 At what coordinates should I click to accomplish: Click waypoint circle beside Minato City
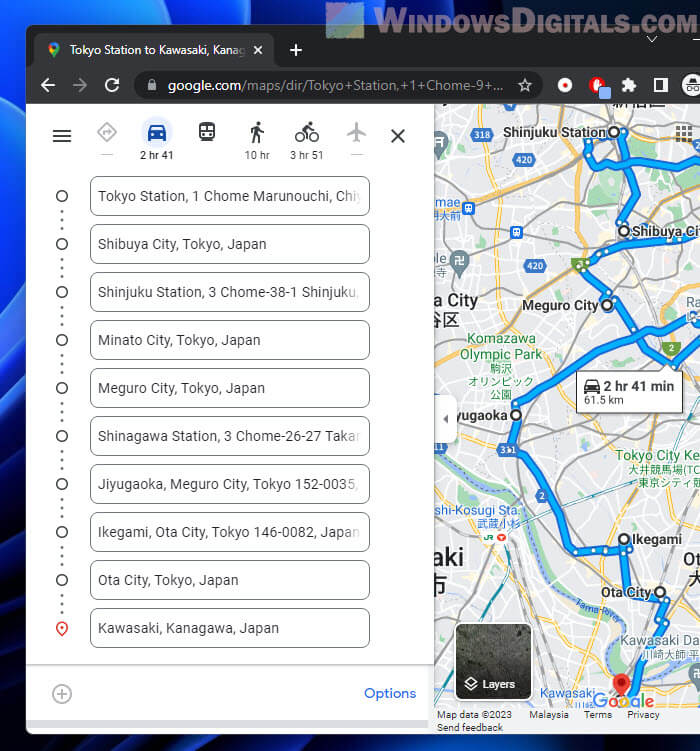tap(62, 340)
